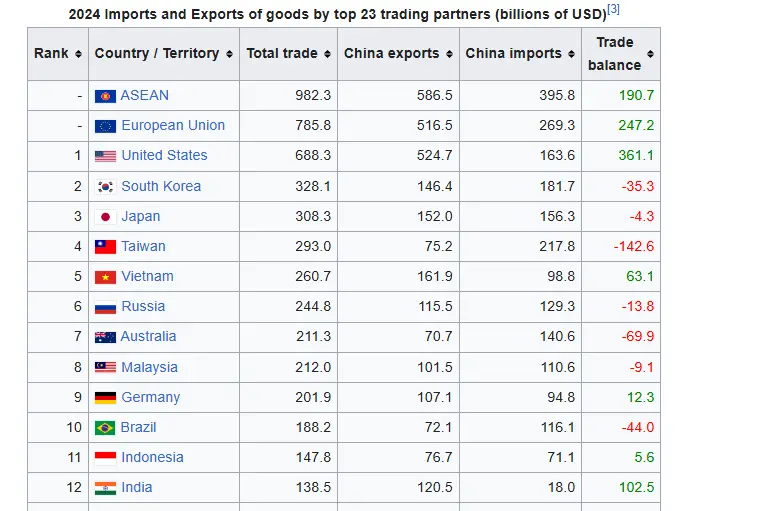Sort by Total trade column arrows
Screen dimensions: 761x511
coord(328,54)
